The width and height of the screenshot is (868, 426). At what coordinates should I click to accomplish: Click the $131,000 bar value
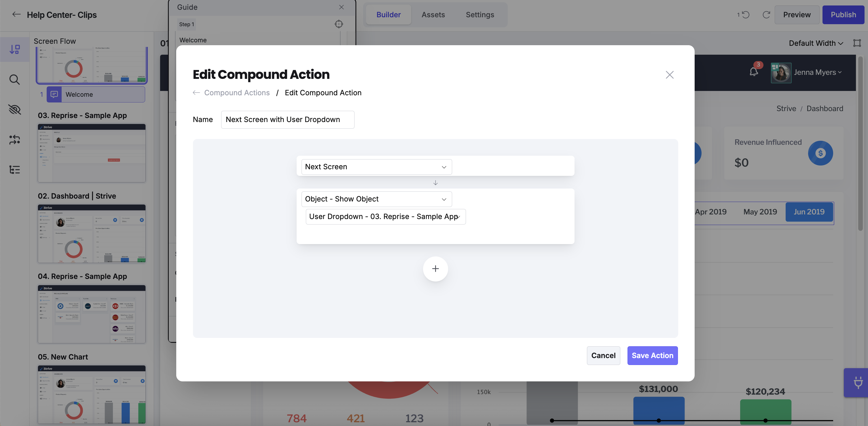[658, 389]
